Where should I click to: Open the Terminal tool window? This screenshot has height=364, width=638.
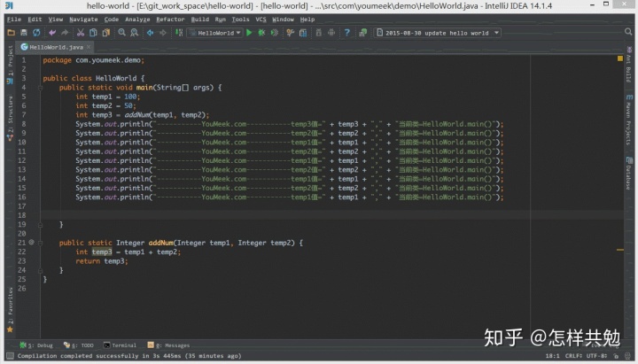click(x=120, y=345)
